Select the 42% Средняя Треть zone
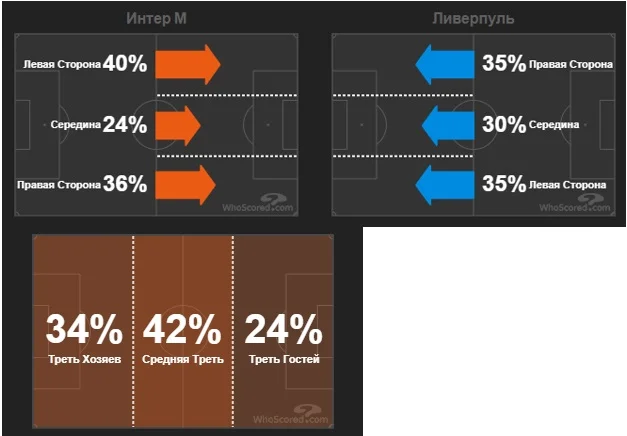The height and width of the screenshot is (436, 627). (x=183, y=335)
